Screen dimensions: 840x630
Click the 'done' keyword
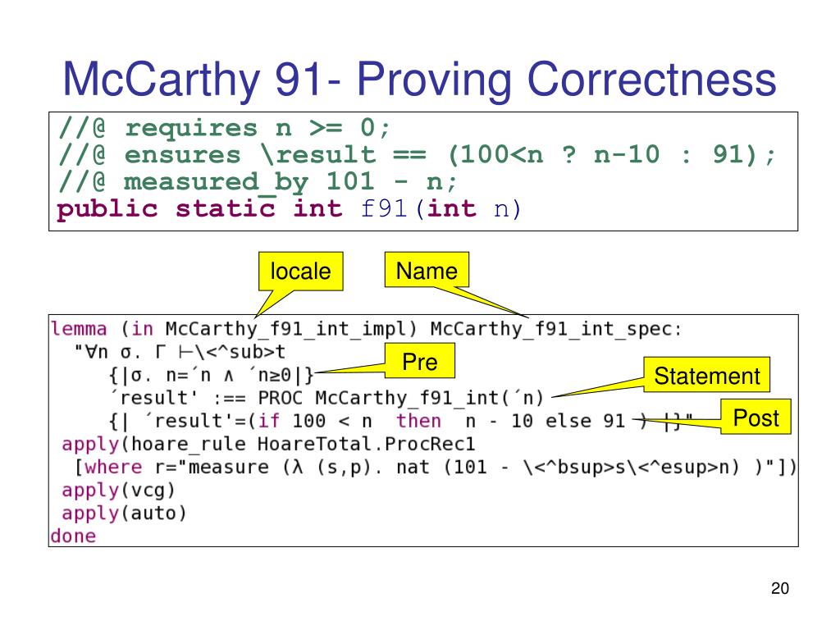73,536
